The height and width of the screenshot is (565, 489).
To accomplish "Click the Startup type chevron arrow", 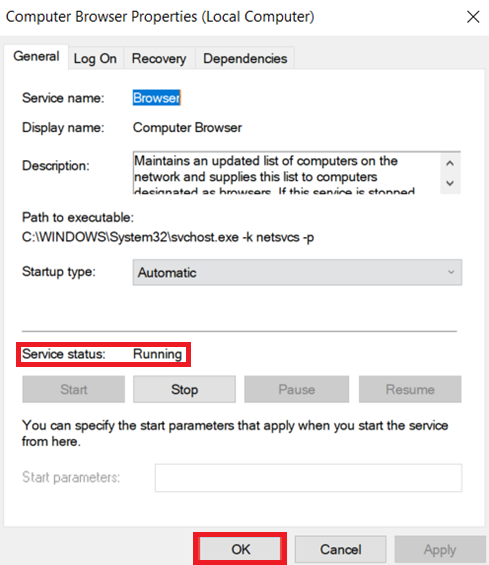I will tap(451, 272).
